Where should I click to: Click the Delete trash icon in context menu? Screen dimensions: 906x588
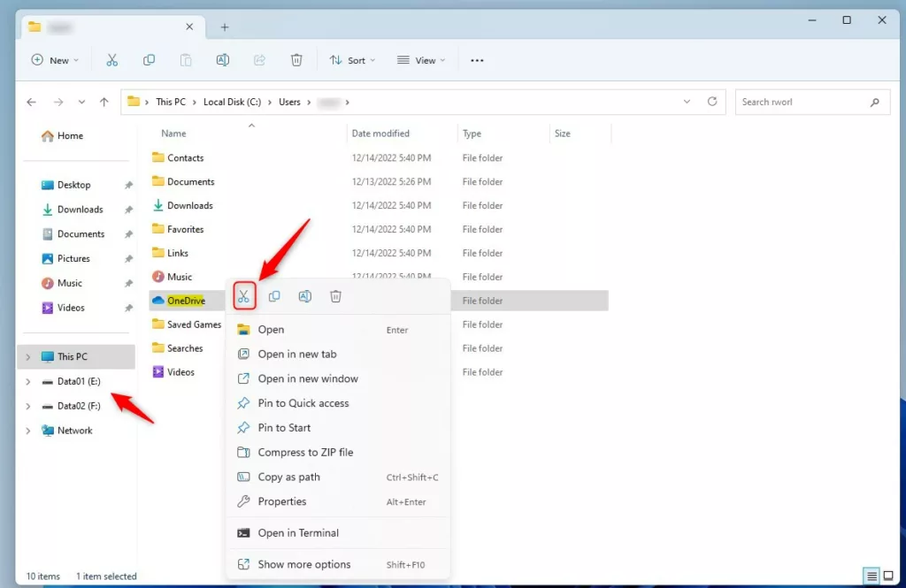(335, 297)
